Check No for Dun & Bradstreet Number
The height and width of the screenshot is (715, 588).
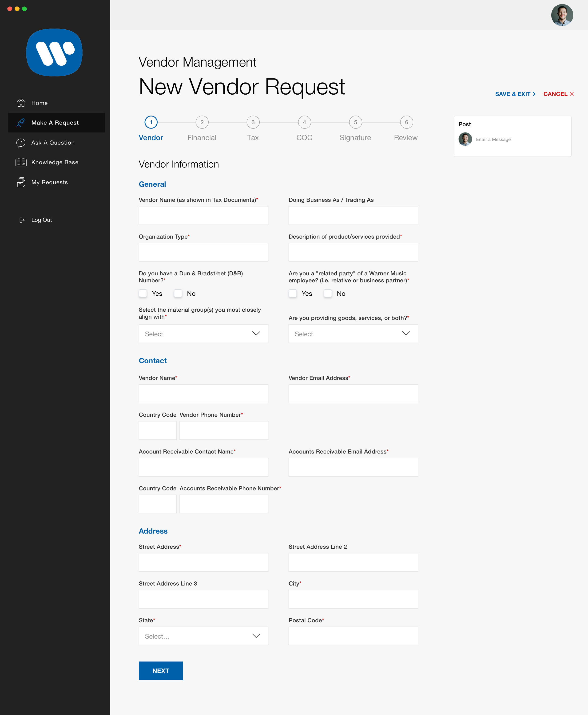click(x=178, y=293)
